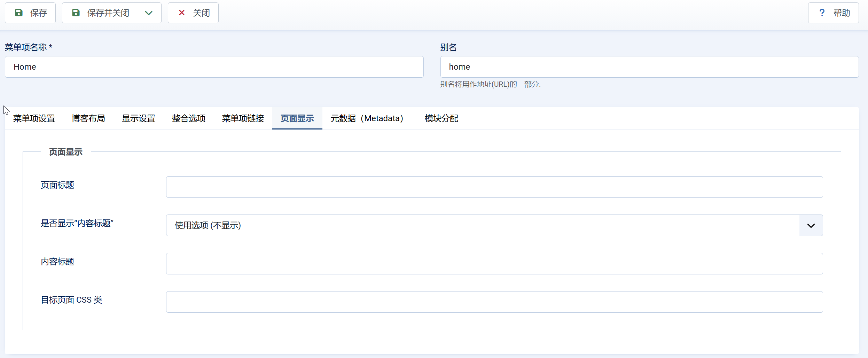Click the floppy disk Save icon

19,13
